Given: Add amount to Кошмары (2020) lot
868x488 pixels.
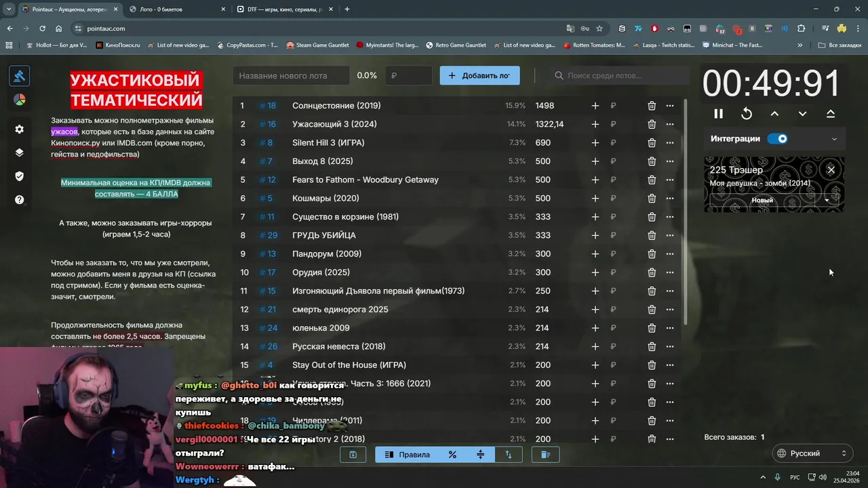Looking at the screenshot, I should click(595, 199).
